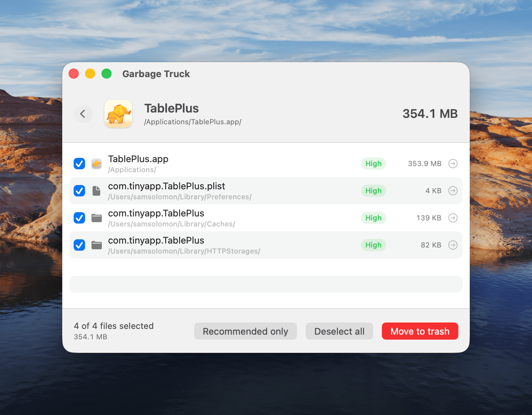Go back using the chevron button
The width and height of the screenshot is (532, 415).
[x=83, y=114]
